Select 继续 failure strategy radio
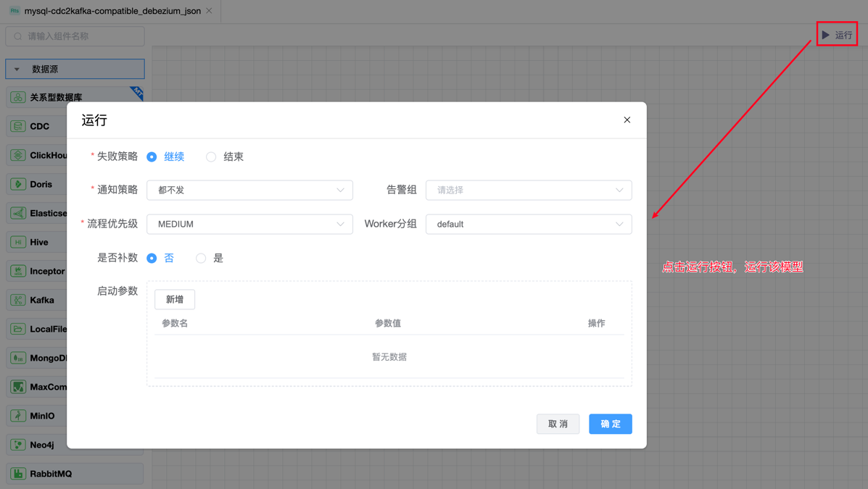868x489 pixels. [x=152, y=156]
